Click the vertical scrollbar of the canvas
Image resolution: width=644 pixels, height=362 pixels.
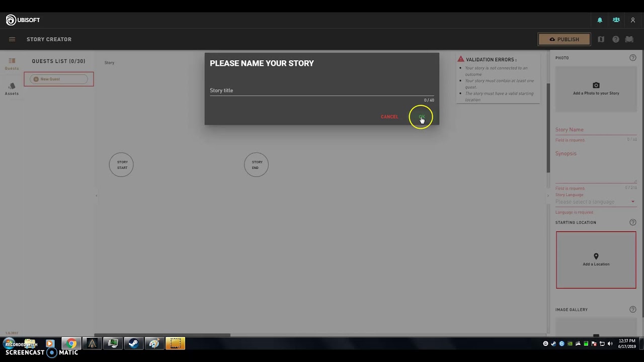click(x=548, y=128)
